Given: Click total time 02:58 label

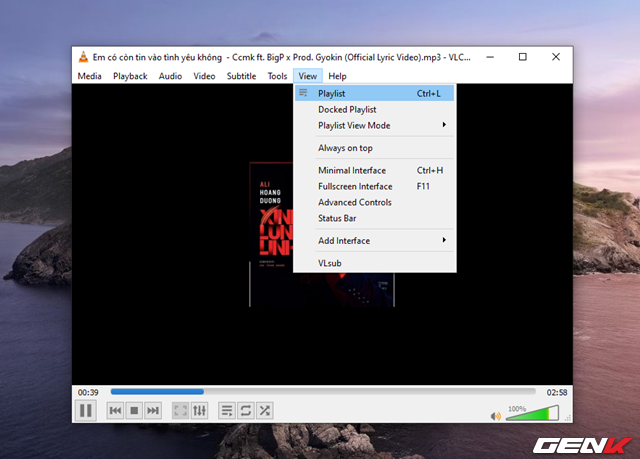Looking at the screenshot, I should [557, 392].
